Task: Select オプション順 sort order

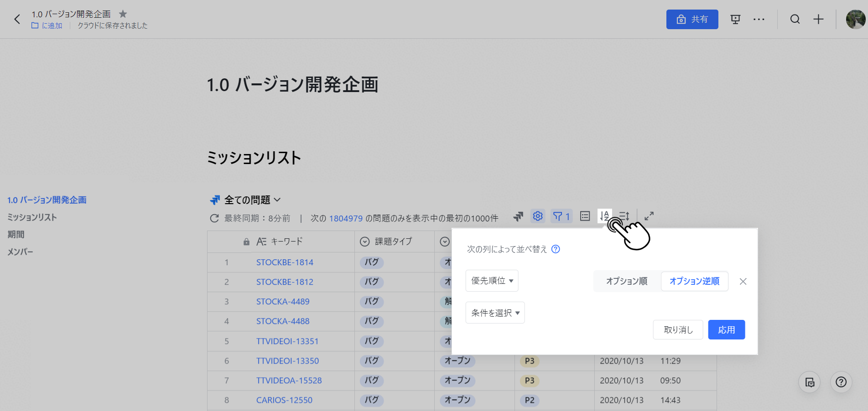Action: (627, 281)
